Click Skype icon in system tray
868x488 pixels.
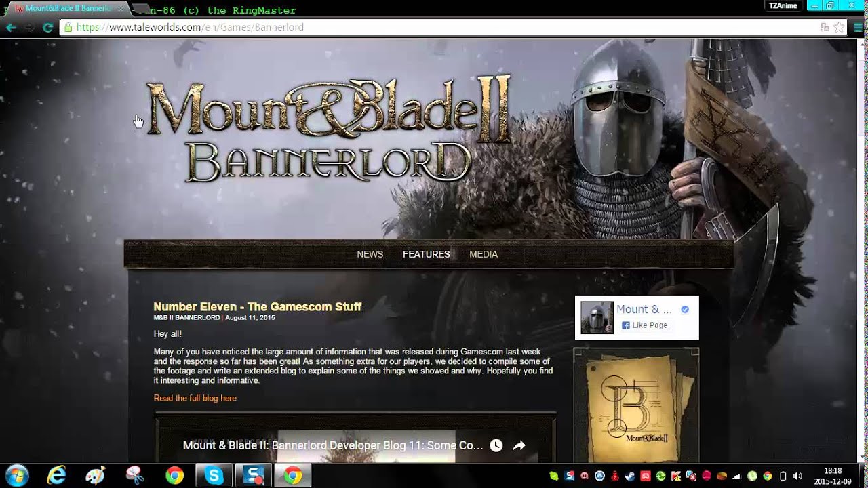pyautogui.click(x=553, y=476)
